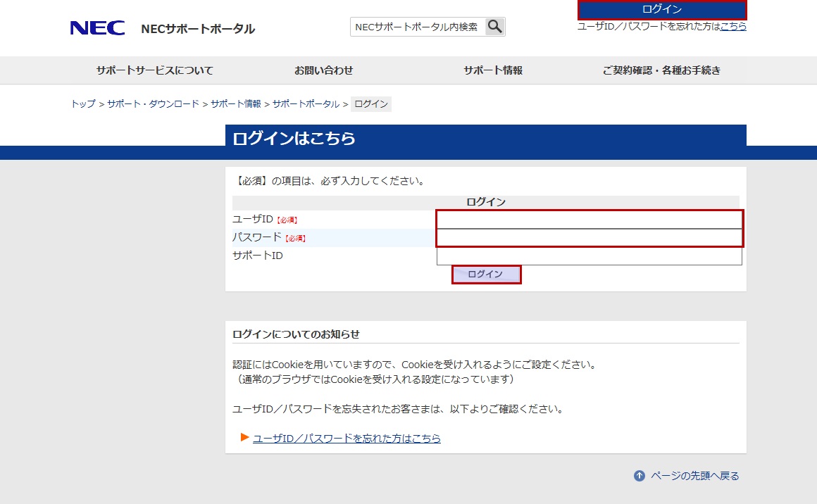Click ページの先頭へ戻る link

pyautogui.click(x=694, y=476)
